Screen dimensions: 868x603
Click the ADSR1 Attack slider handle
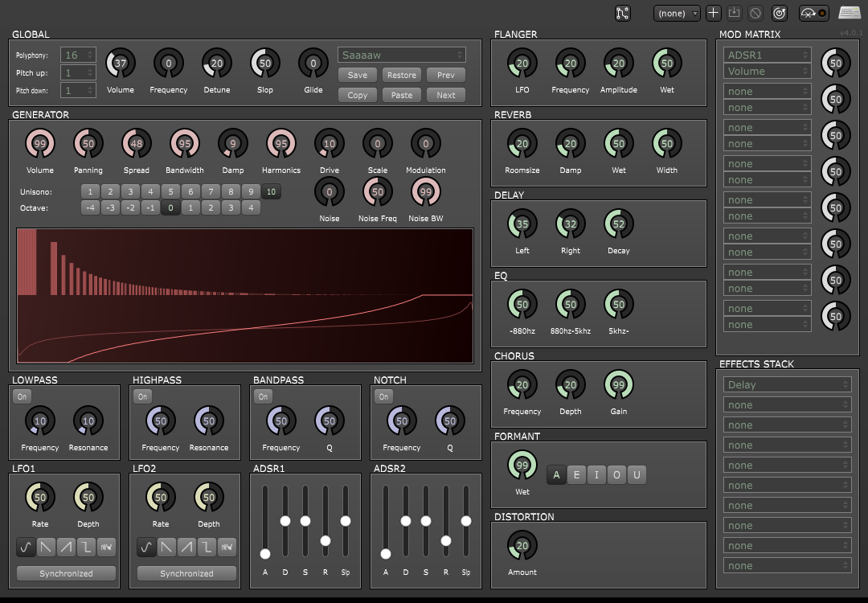(x=265, y=553)
